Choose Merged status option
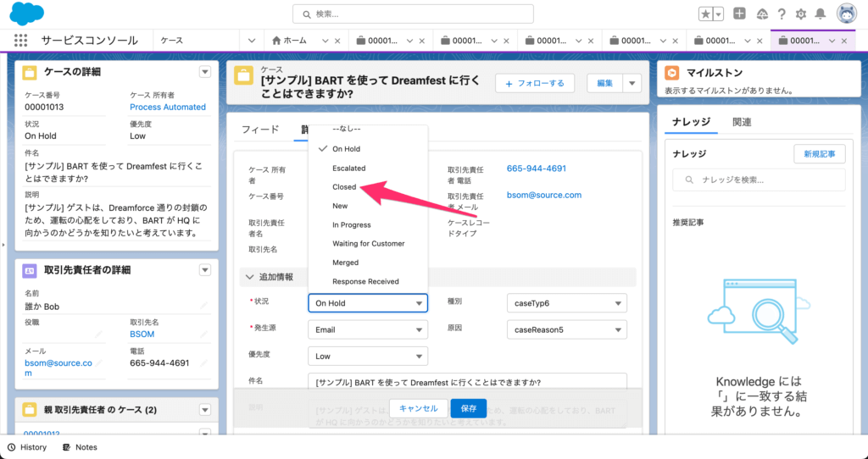 click(368, 263)
